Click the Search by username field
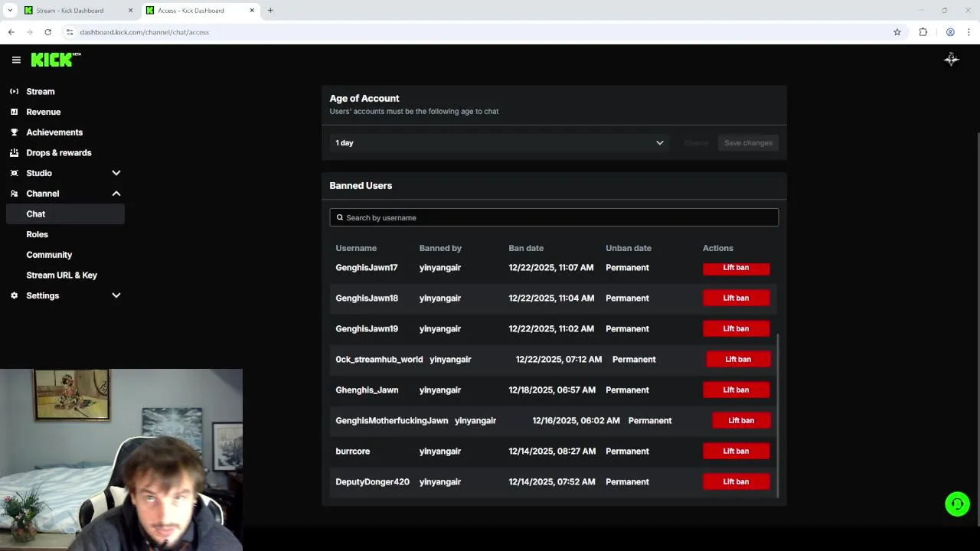This screenshot has width=980, height=551. pos(554,217)
